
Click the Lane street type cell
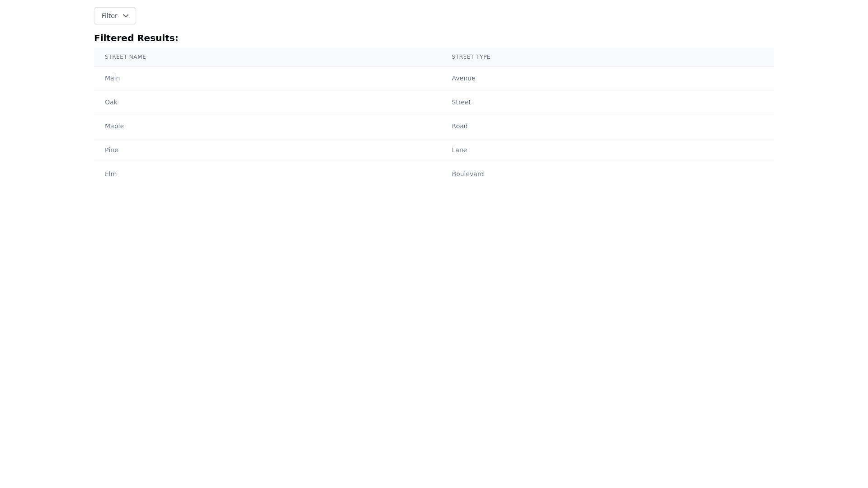[x=459, y=150]
